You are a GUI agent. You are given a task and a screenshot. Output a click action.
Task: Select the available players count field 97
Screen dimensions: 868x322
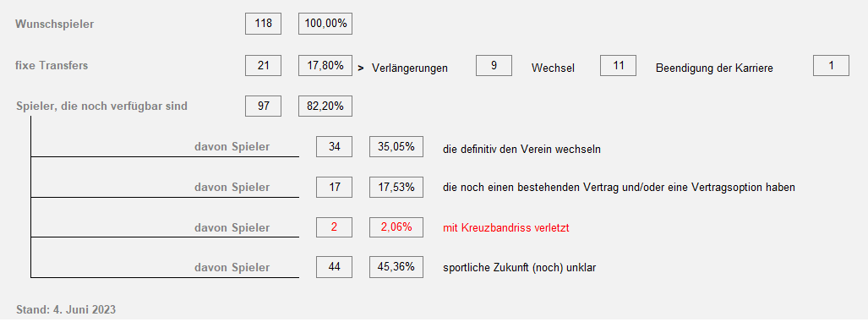pos(264,106)
